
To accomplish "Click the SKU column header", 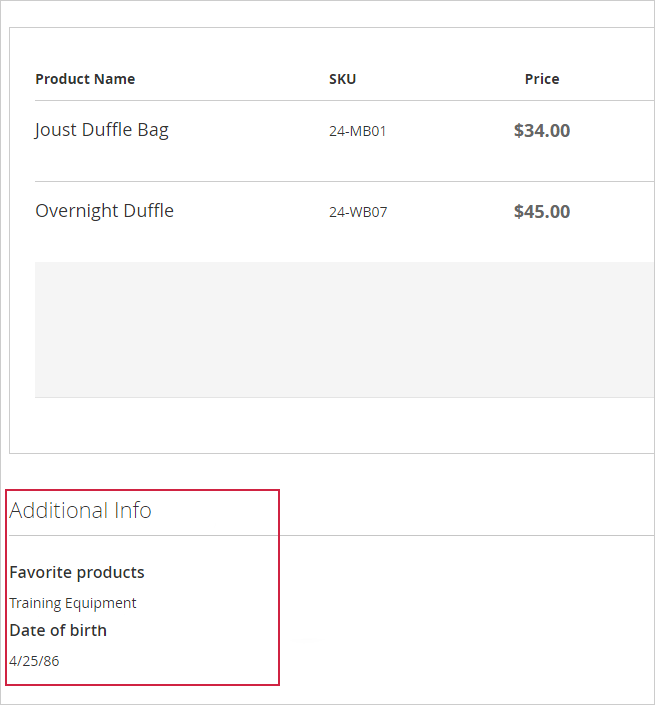I will point(342,79).
